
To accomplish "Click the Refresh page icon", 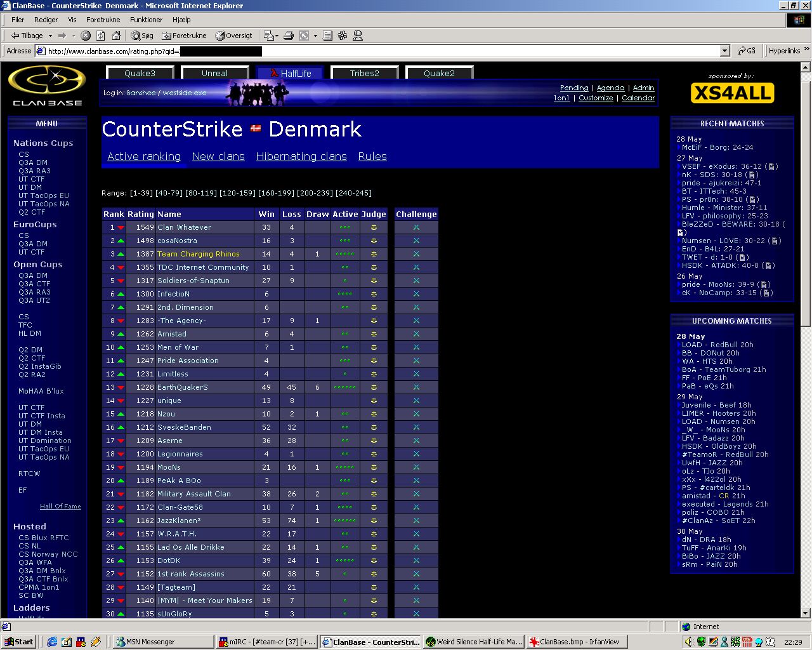I will 101,36.
